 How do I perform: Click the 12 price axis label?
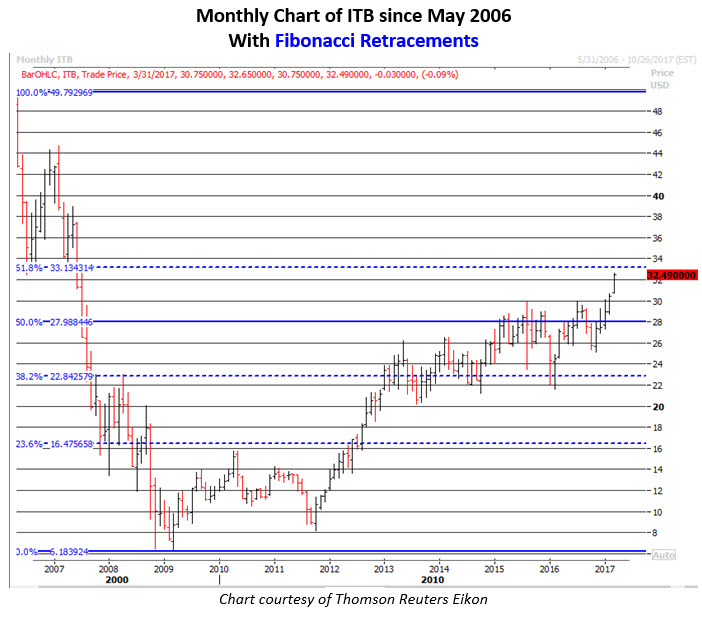tap(657, 491)
